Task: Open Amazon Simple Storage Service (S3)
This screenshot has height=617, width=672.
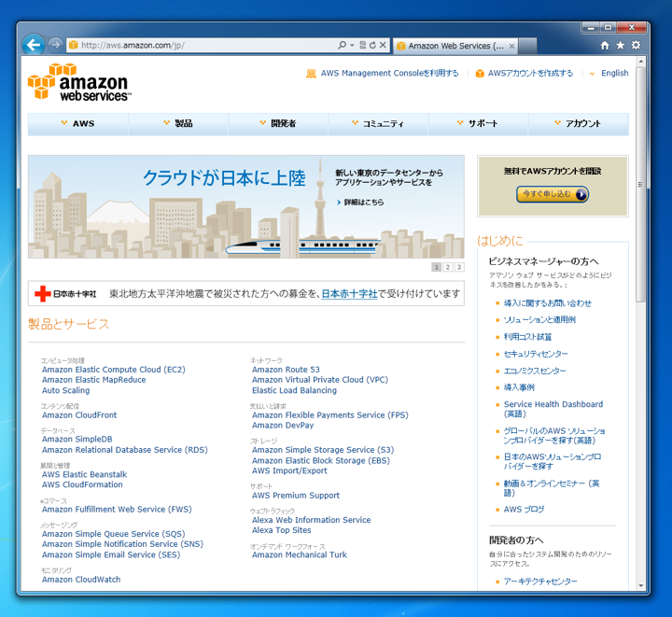Action: (x=323, y=450)
